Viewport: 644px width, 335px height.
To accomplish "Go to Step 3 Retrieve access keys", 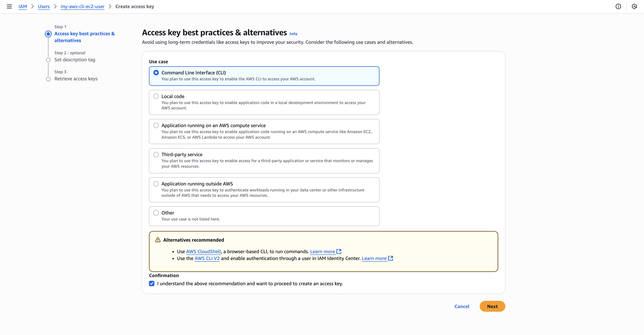I will 76,79.
